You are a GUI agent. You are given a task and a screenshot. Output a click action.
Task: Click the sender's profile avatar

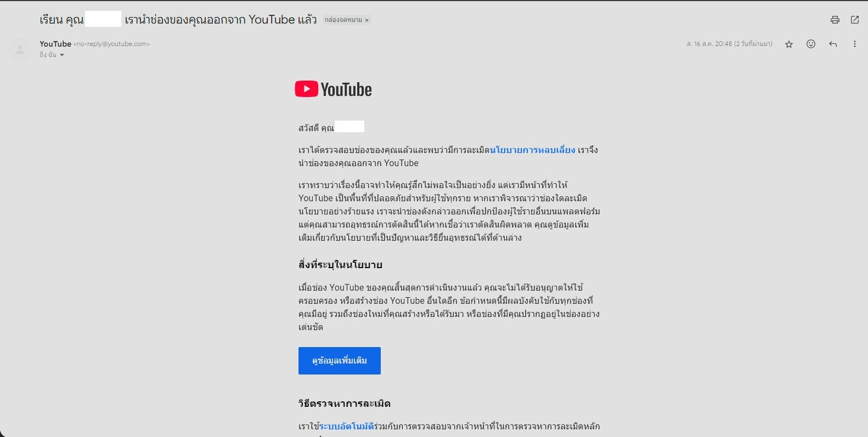click(20, 49)
